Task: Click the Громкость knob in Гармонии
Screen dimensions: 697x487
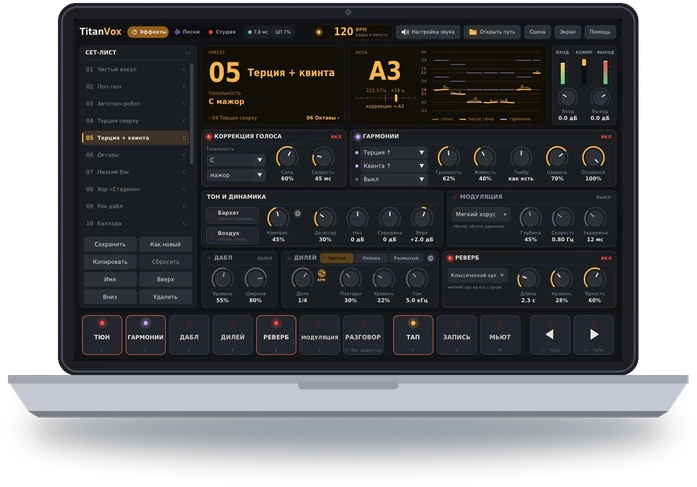Action: (x=448, y=157)
